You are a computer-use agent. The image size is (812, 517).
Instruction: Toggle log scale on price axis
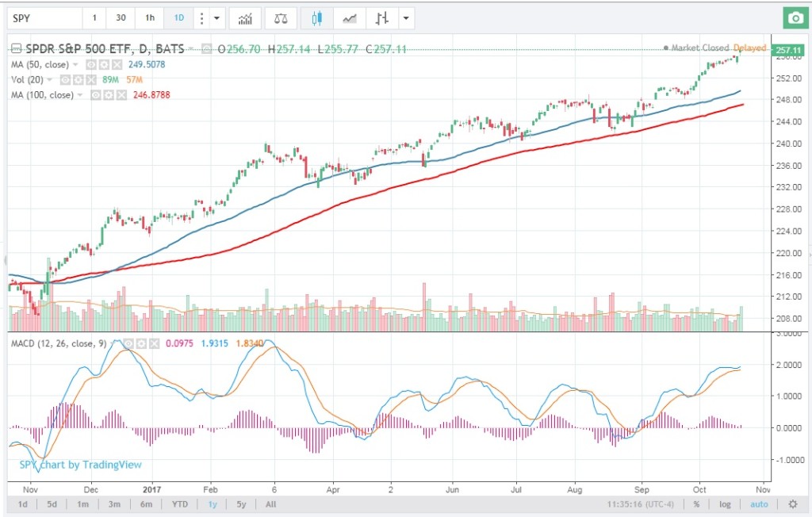point(723,504)
